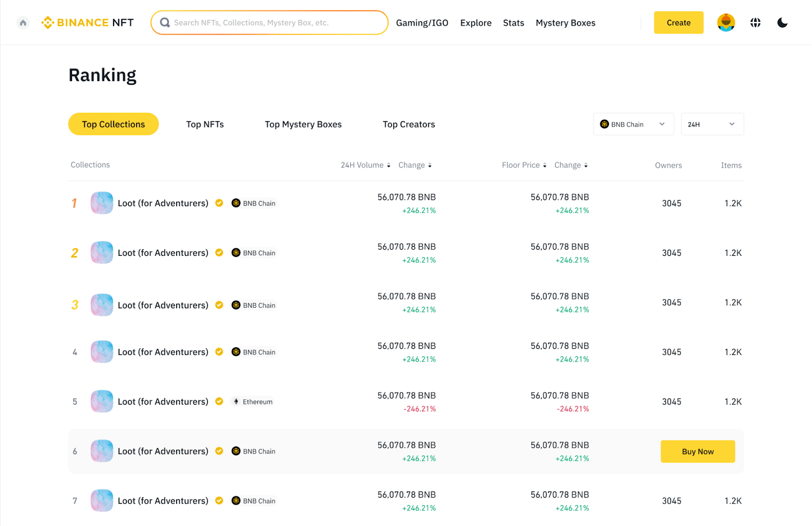Open Loot (for Adventurers) name in rank 5
812x526 pixels.
click(163, 402)
